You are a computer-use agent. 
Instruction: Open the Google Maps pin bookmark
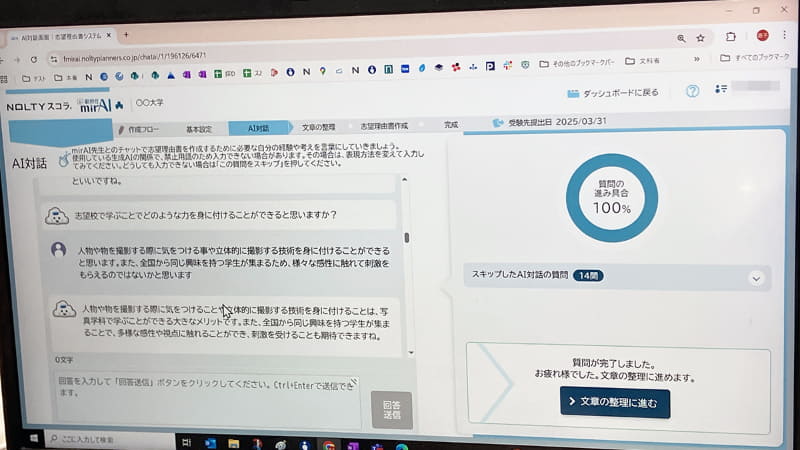(x=322, y=72)
